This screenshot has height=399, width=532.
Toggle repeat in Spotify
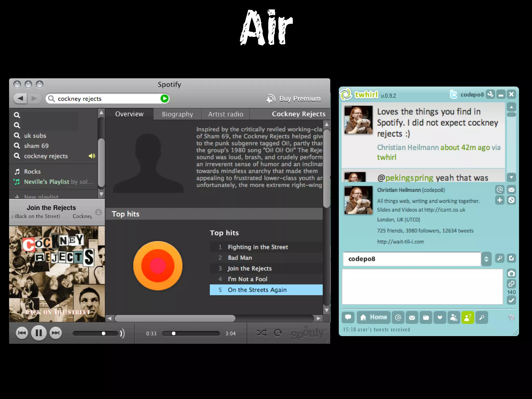(278, 333)
